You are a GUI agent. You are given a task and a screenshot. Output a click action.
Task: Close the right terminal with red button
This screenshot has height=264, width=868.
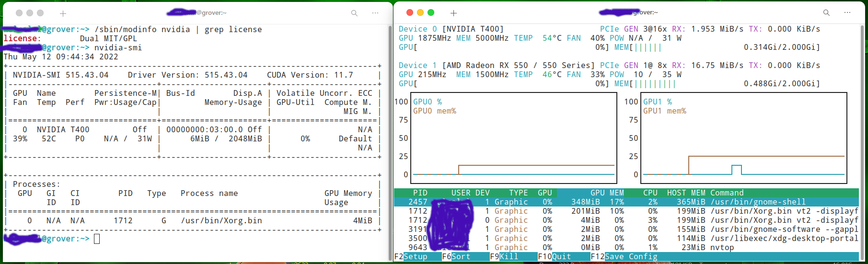tap(410, 12)
